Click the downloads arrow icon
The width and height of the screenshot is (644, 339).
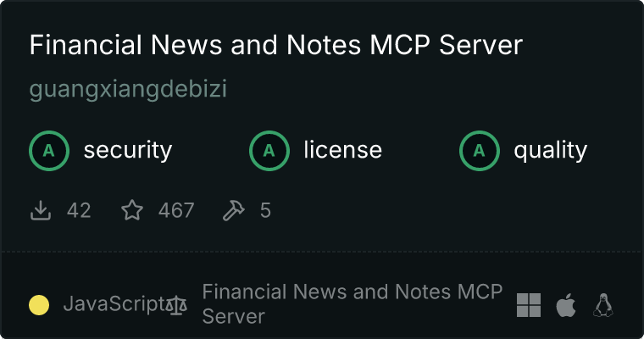point(41,211)
